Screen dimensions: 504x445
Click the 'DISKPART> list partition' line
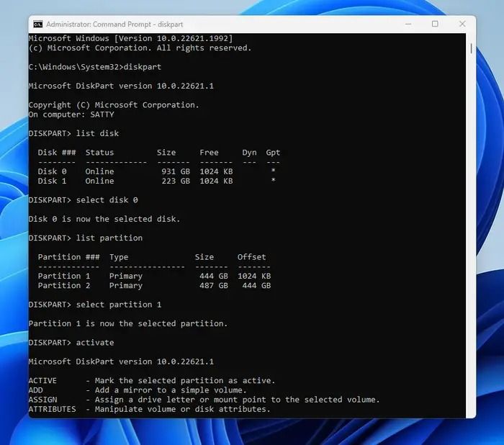(86, 238)
